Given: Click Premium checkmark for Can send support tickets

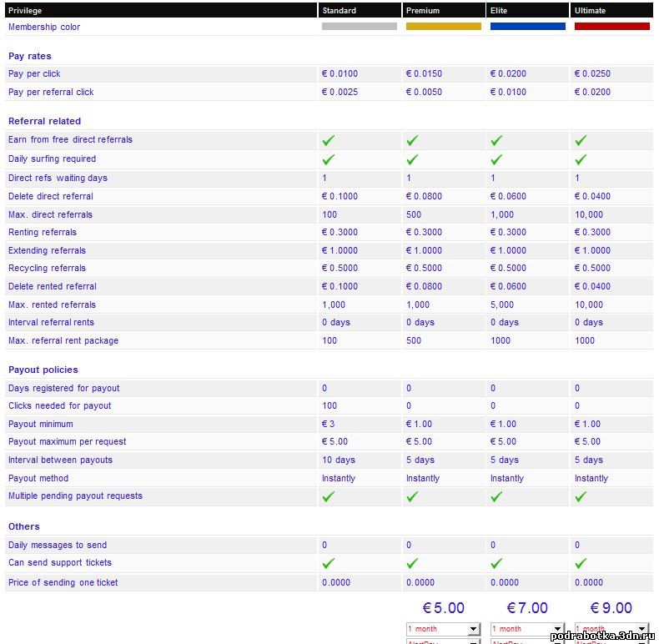Looking at the screenshot, I should point(412,563).
